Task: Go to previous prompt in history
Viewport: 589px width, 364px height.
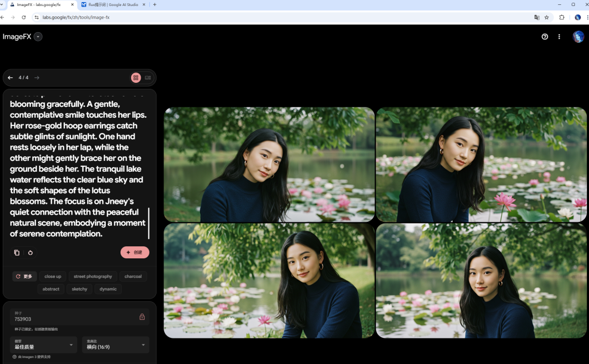Action: click(10, 78)
